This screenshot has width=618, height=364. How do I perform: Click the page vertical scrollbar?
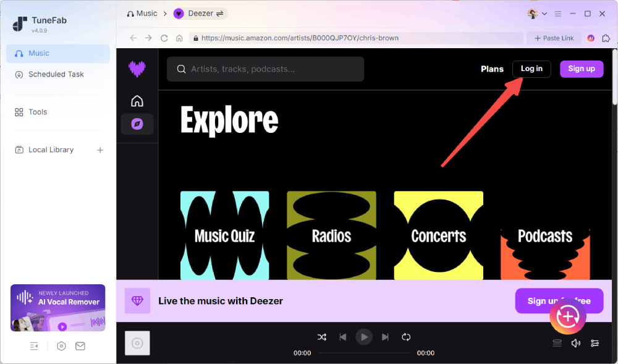coord(615,77)
